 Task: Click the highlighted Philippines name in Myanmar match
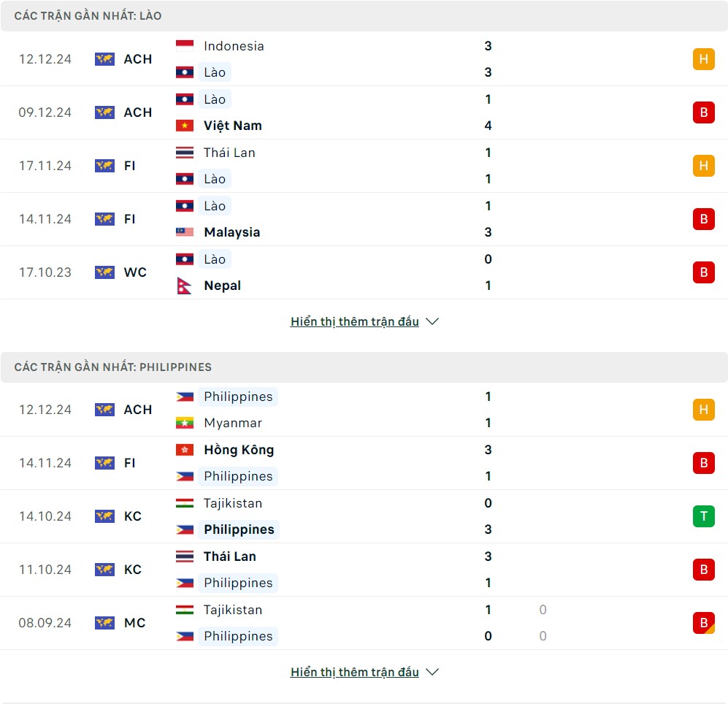[238, 397]
